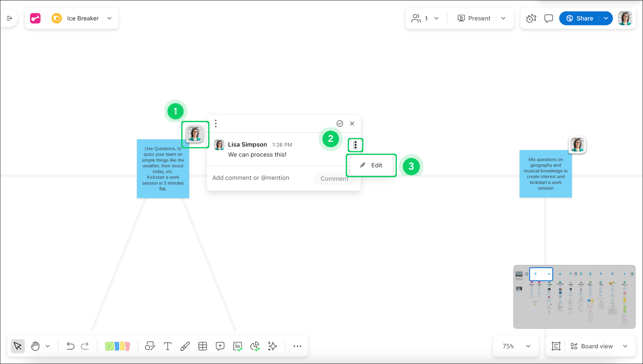
Task: Toggle the sidebar panel open
Action: (9, 18)
